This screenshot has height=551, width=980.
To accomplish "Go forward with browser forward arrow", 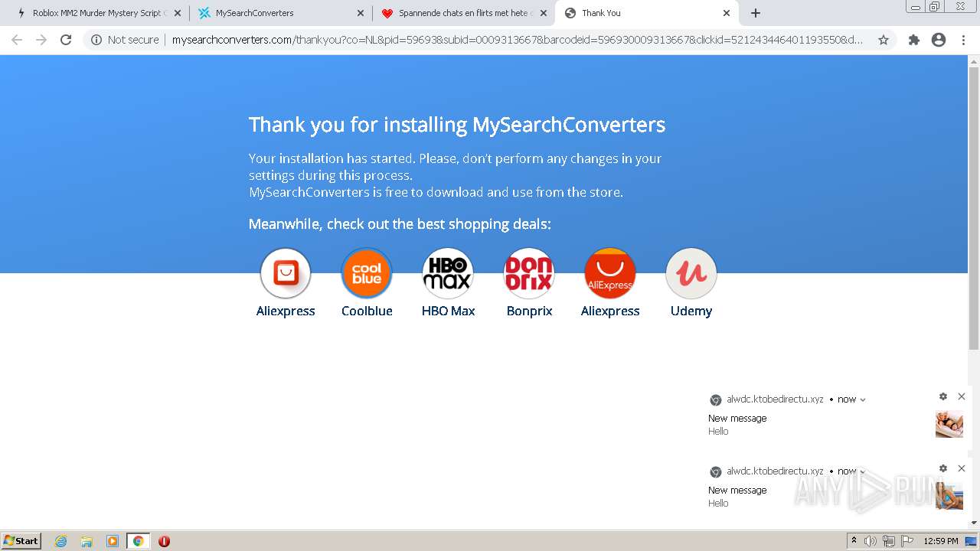I will (41, 40).
